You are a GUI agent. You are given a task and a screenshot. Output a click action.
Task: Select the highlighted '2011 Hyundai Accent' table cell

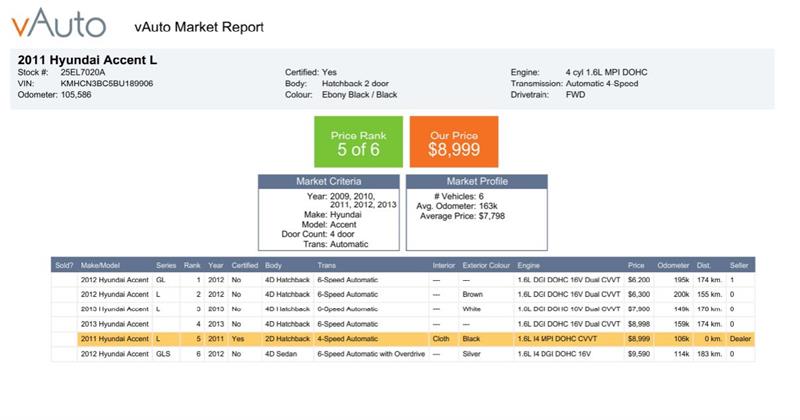[115, 339]
